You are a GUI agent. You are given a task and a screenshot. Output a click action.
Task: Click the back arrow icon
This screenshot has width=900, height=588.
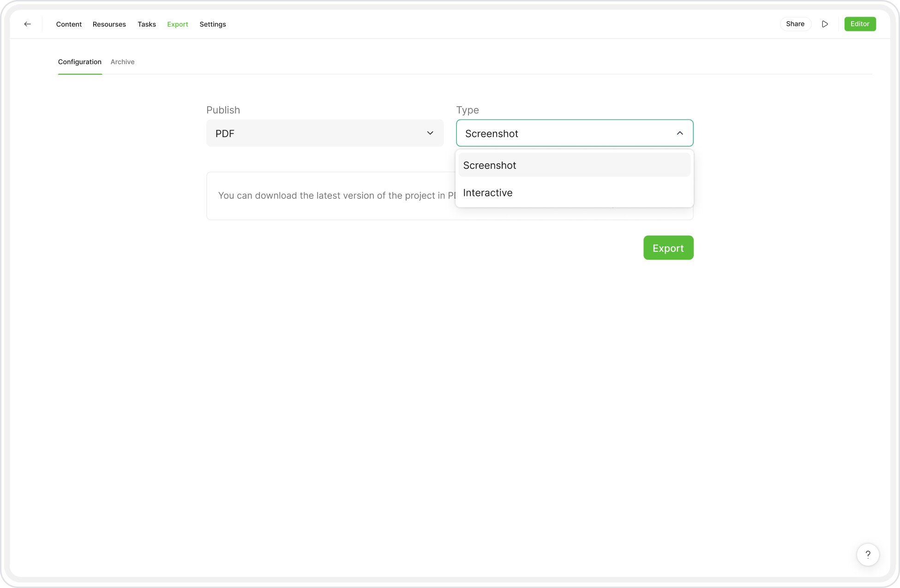tap(28, 24)
